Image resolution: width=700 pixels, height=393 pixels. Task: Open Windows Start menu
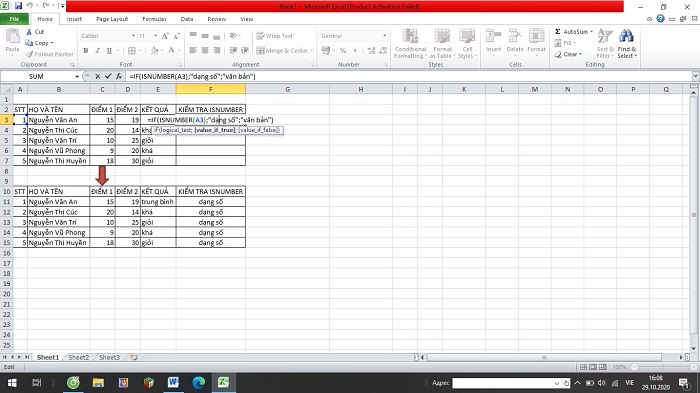(x=12, y=383)
